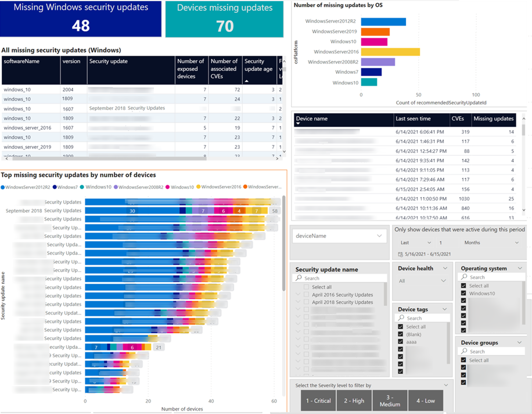This screenshot has height=414, width=532.
Task: Click the number of periods field showing 1
Action: [447, 242]
